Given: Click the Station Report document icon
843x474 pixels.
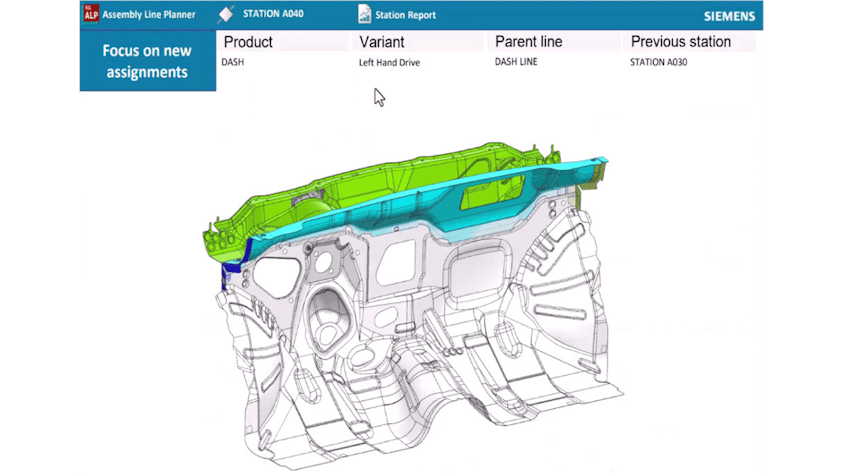Looking at the screenshot, I should tap(365, 15).
